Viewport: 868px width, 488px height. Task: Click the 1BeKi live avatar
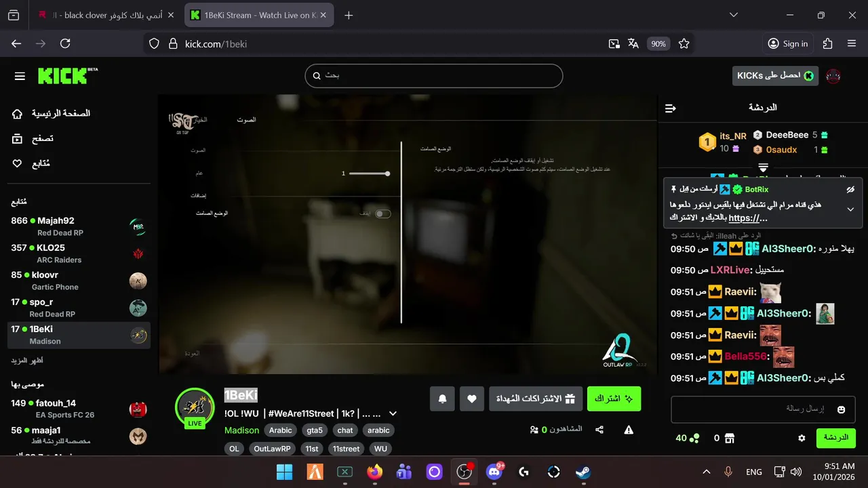click(x=195, y=407)
